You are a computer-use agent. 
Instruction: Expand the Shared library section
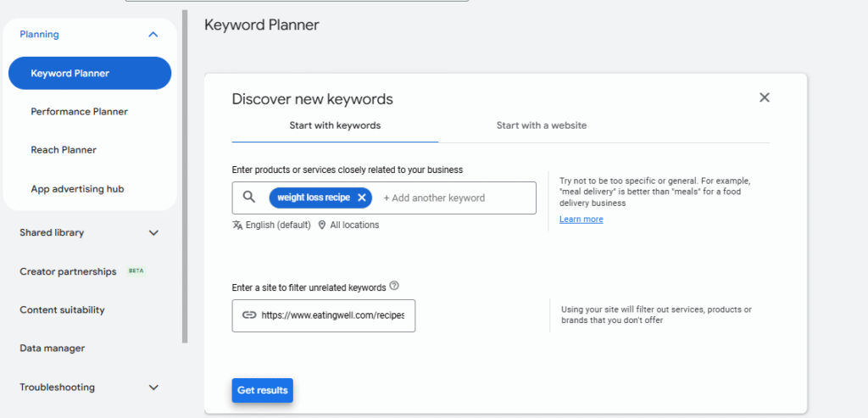153,232
